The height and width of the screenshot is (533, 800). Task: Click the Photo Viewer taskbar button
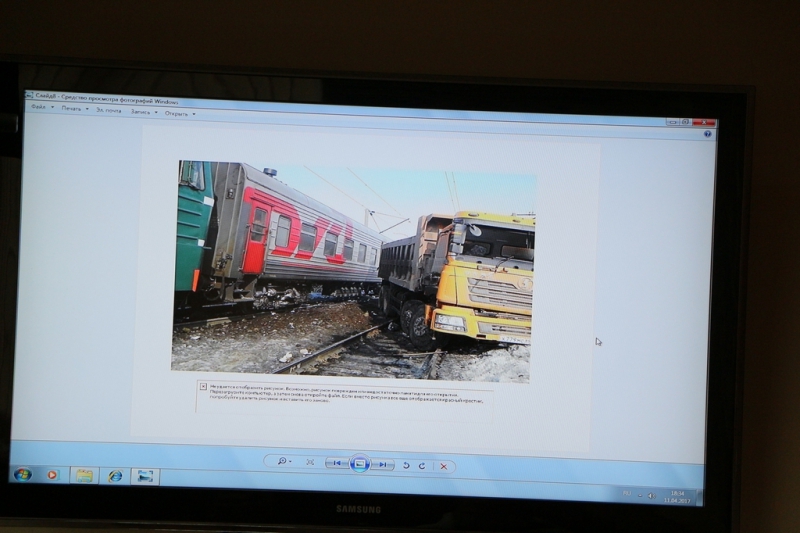pos(145,476)
